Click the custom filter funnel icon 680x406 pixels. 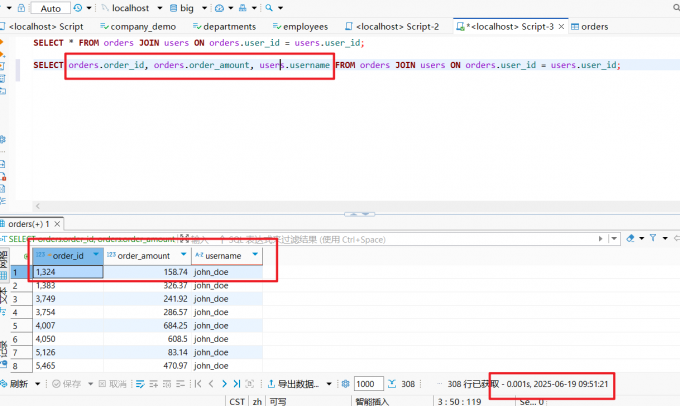click(653, 238)
